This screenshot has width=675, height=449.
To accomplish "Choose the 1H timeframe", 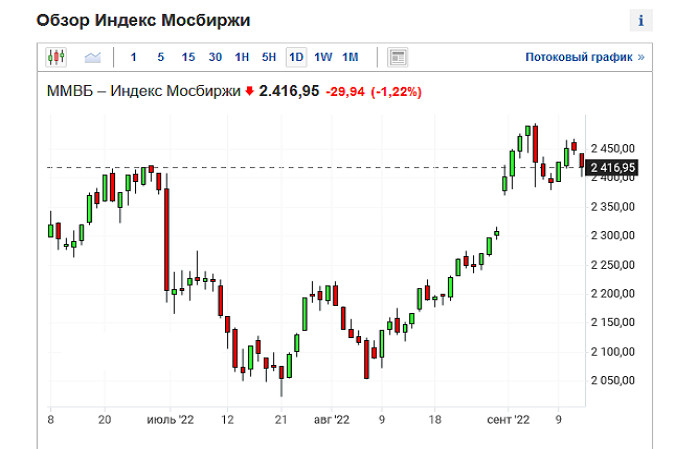I will click(x=242, y=57).
